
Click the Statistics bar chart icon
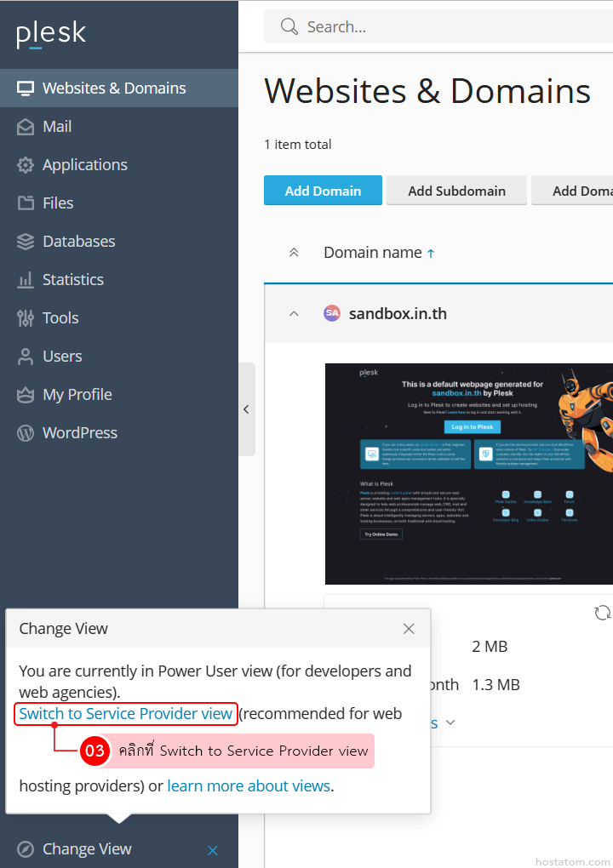(x=26, y=280)
